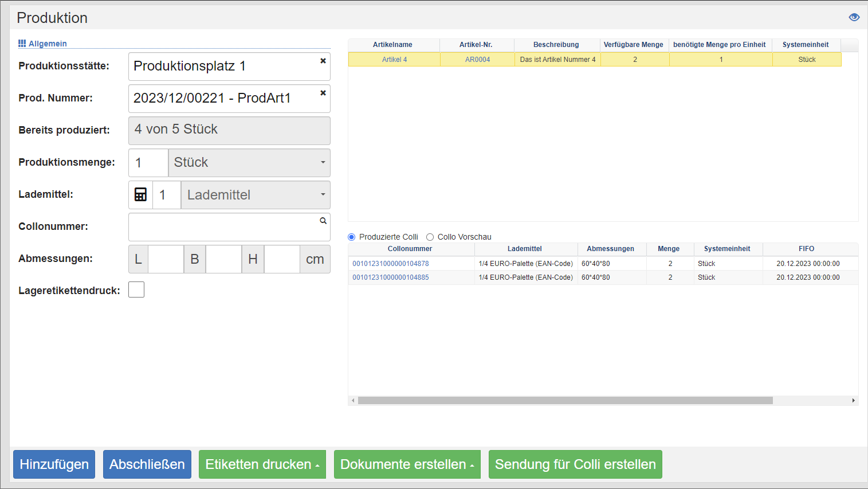Expand the Dokumente erstellen menu
This screenshot has height=489, width=868.
[x=407, y=464]
